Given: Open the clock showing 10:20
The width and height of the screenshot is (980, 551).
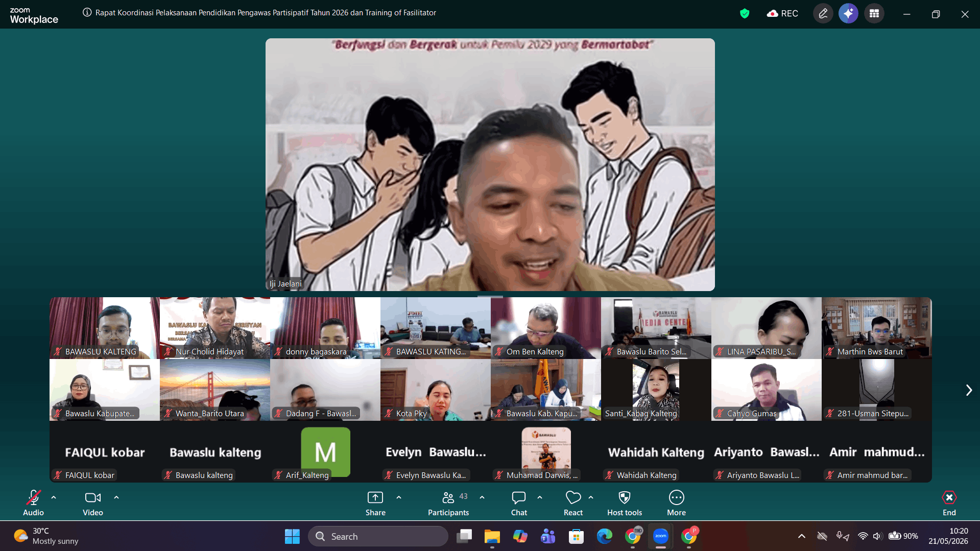Looking at the screenshot, I should pos(948,536).
